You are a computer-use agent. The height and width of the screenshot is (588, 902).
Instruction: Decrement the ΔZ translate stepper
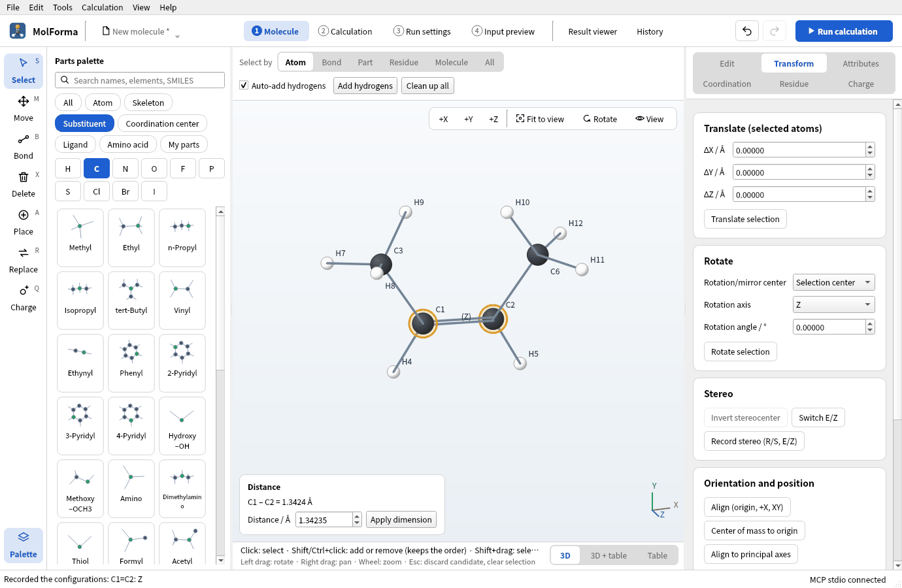[x=870, y=198]
